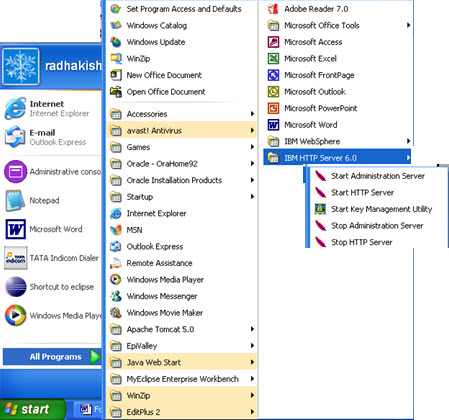Open Shortcut to eclipse icon
The width and height of the screenshot is (449, 420).
click(x=16, y=287)
